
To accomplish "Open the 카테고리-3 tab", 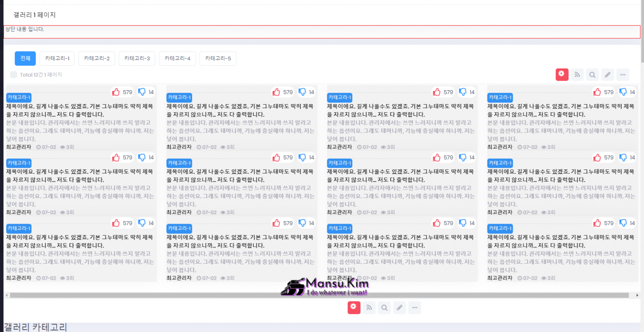I will click(x=137, y=58).
